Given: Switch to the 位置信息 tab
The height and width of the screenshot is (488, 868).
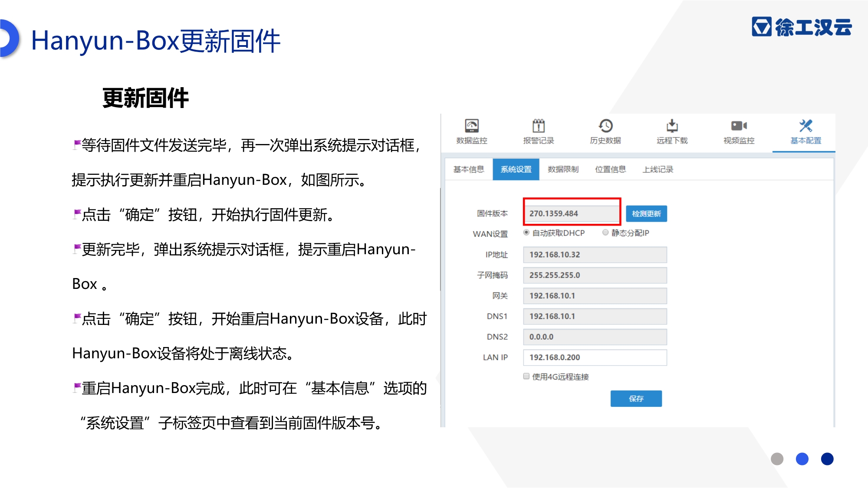Looking at the screenshot, I should pyautogui.click(x=611, y=169).
